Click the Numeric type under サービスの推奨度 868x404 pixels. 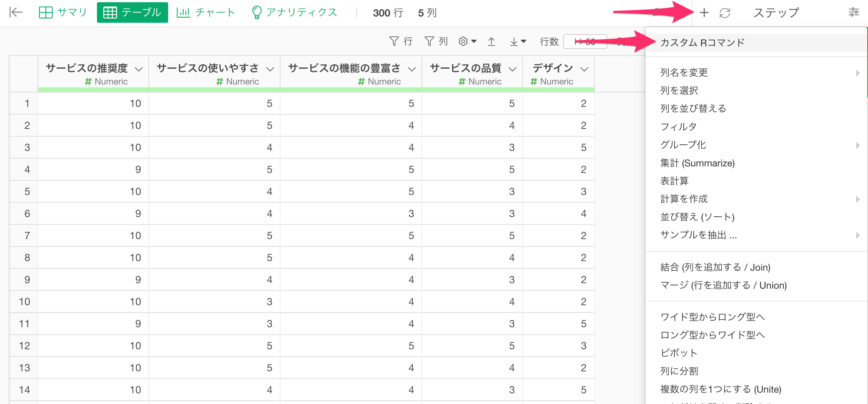click(106, 82)
